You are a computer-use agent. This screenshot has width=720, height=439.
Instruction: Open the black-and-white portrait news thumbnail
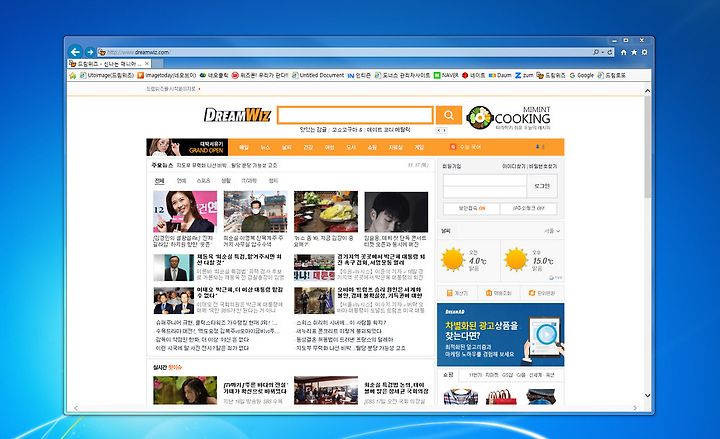point(396,212)
